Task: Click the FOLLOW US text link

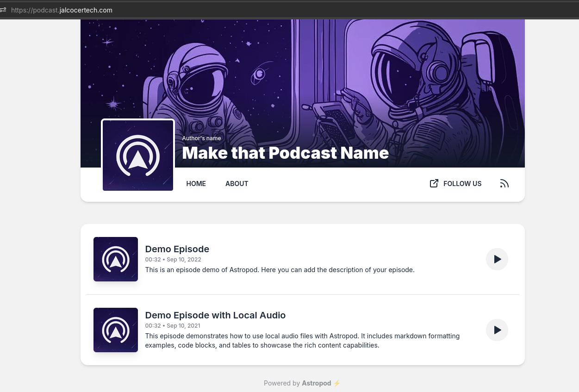Action: click(x=462, y=184)
